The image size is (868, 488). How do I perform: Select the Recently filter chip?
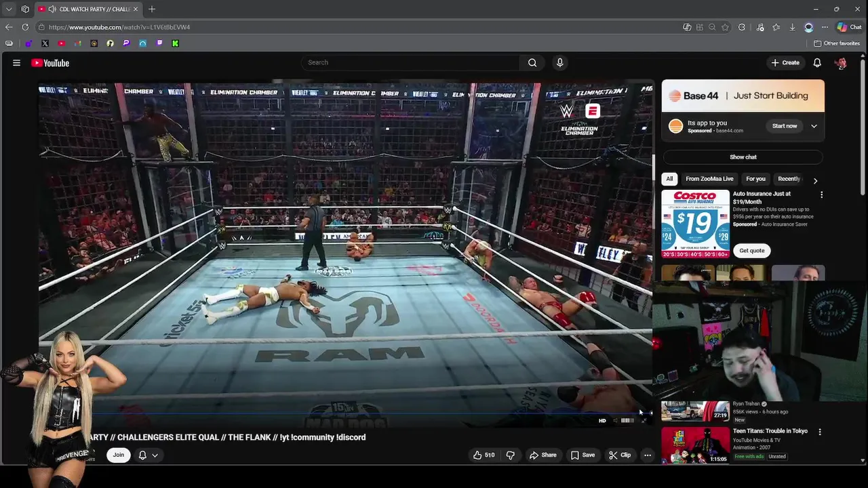tap(789, 179)
